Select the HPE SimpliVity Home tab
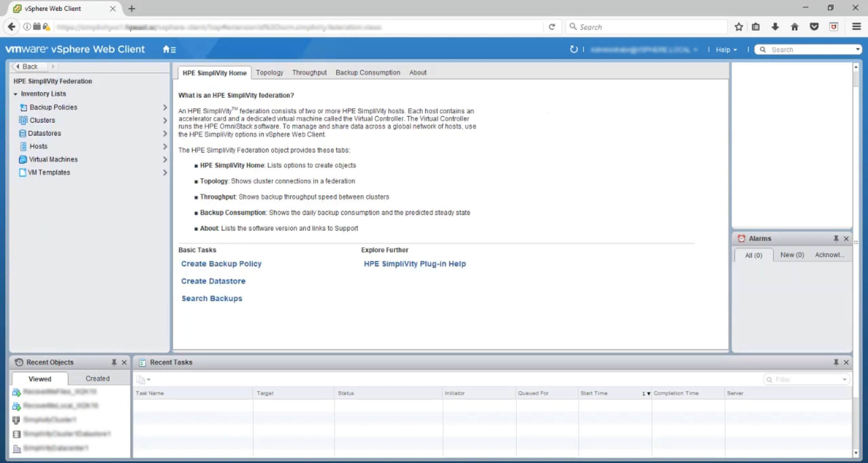The height and width of the screenshot is (463, 868). tap(214, 73)
